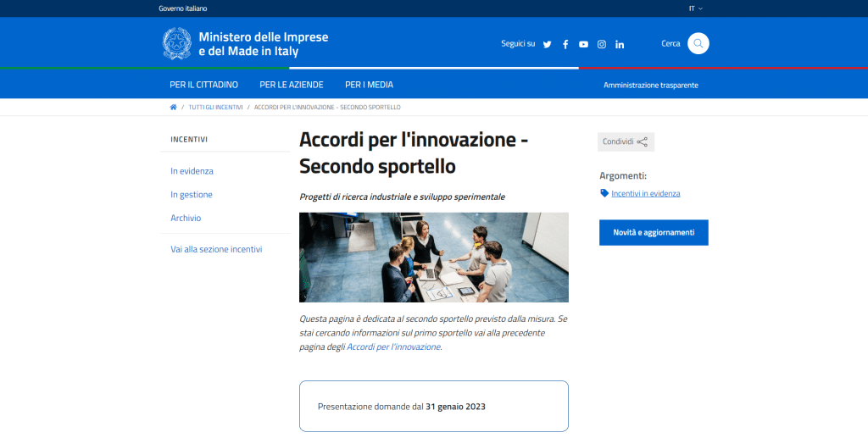Click Governo italiano in top bar
The width and height of the screenshot is (868, 438).
[x=183, y=8]
